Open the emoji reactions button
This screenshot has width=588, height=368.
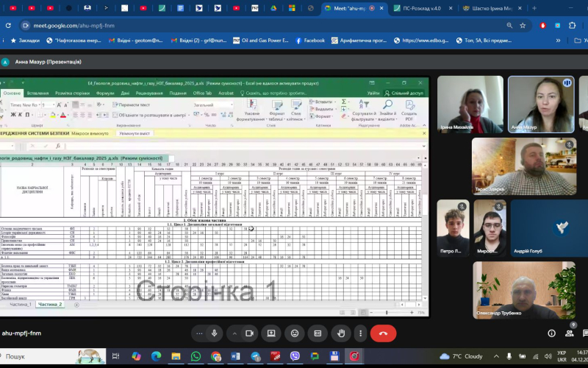click(x=295, y=333)
